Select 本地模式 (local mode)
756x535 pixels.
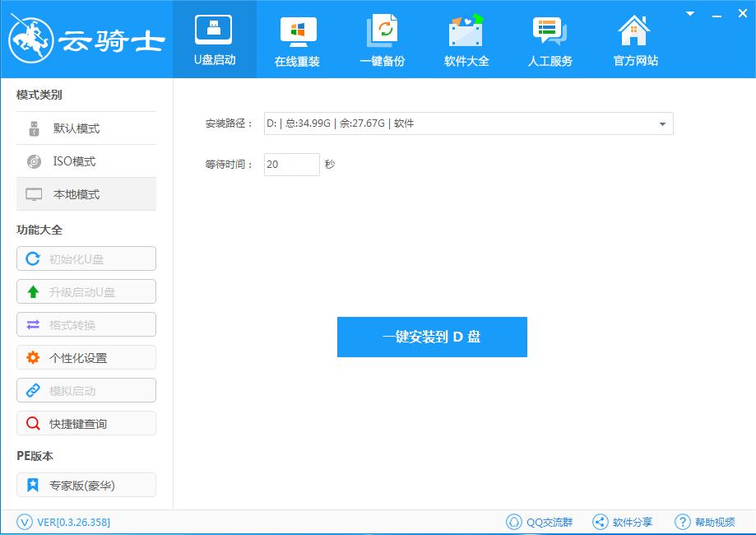[86, 193]
